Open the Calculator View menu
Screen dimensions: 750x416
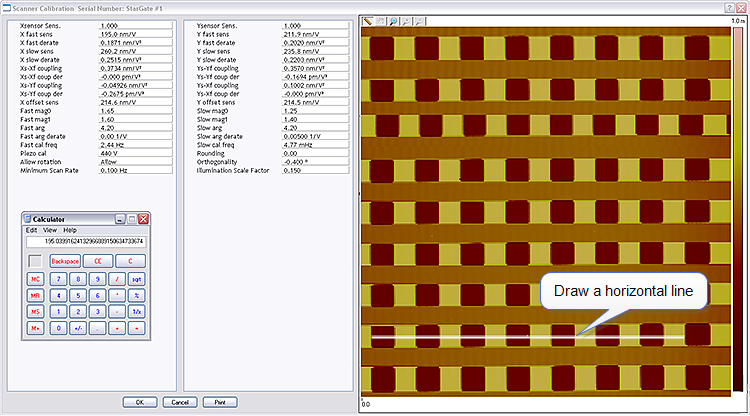pos(50,230)
